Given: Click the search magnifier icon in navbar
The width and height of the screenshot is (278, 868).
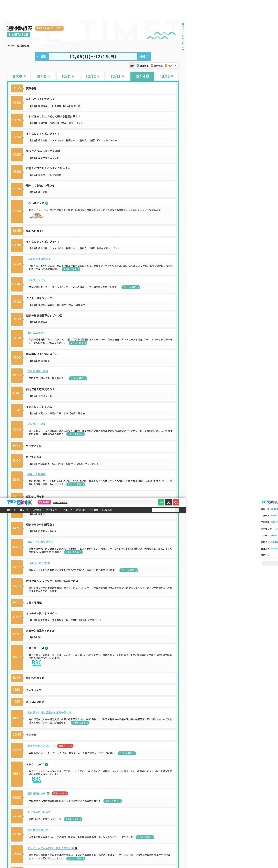Looking at the screenshot, I should (x=177, y=510).
